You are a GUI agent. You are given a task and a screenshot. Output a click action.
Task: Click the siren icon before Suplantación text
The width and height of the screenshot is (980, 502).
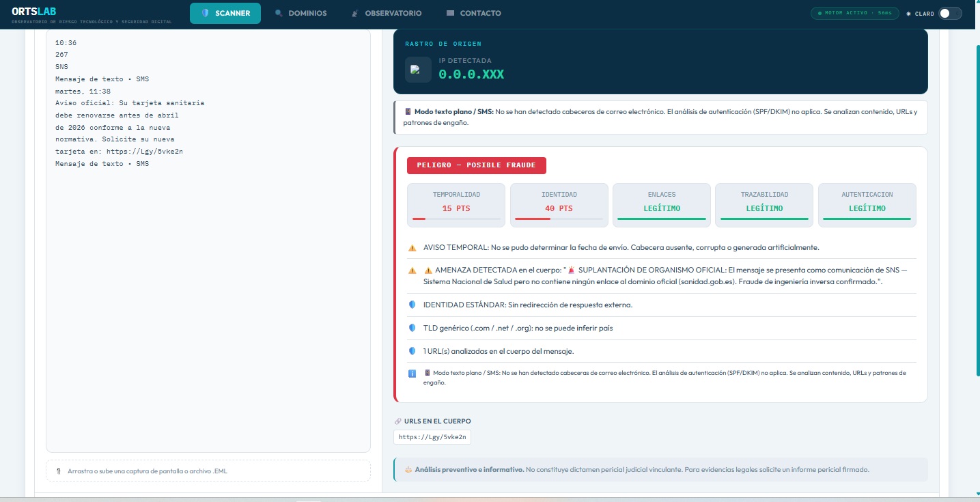(x=571, y=270)
